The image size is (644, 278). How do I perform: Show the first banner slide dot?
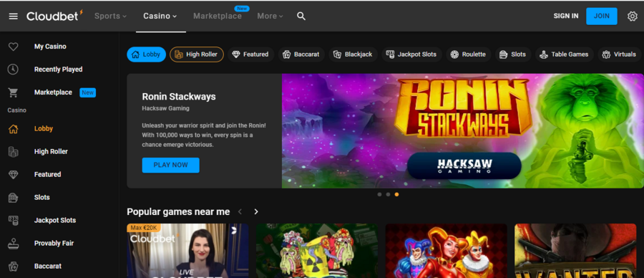(379, 194)
